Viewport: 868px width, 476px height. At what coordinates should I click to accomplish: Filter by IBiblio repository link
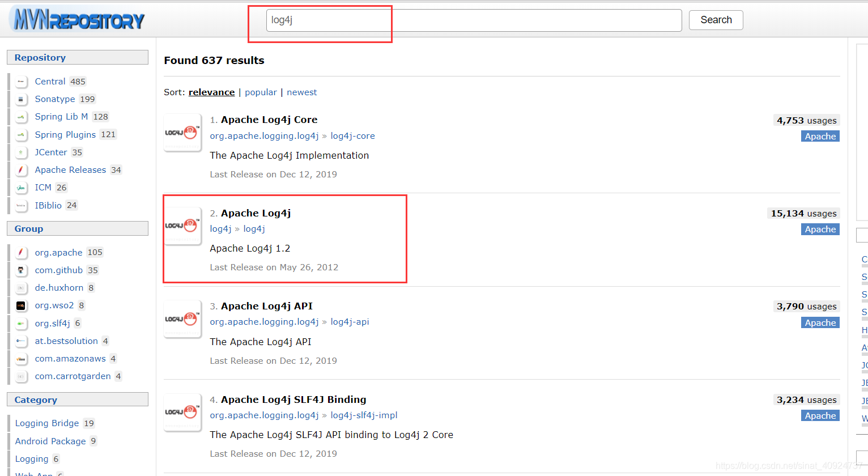(48, 206)
